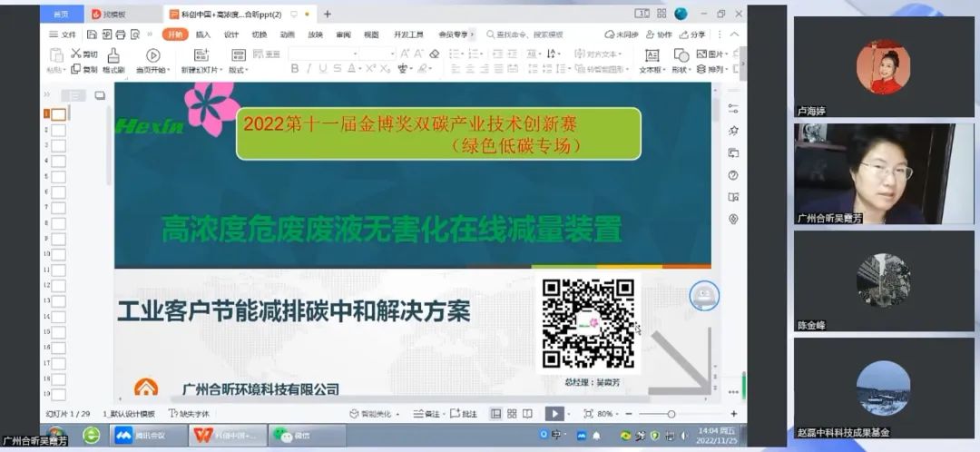Toggle Underline text formatting
Image resolution: width=980 pixels, height=452 pixels.
coord(323,69)
